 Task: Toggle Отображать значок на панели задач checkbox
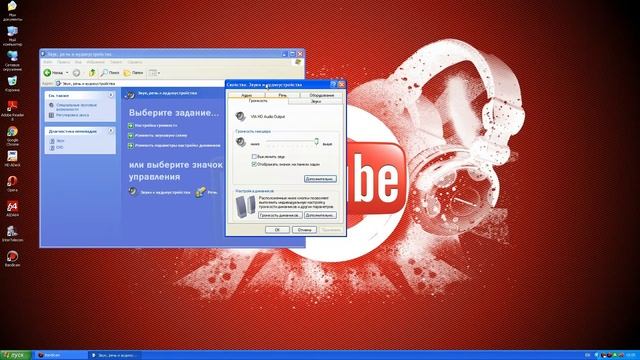pos(254,164)
